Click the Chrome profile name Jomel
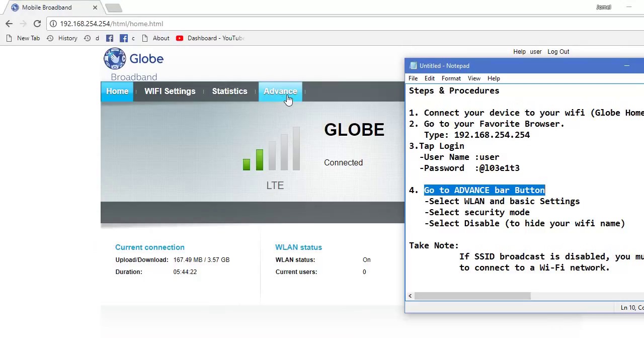This screenshot has width=644, height=362. [x=603, y=7]
